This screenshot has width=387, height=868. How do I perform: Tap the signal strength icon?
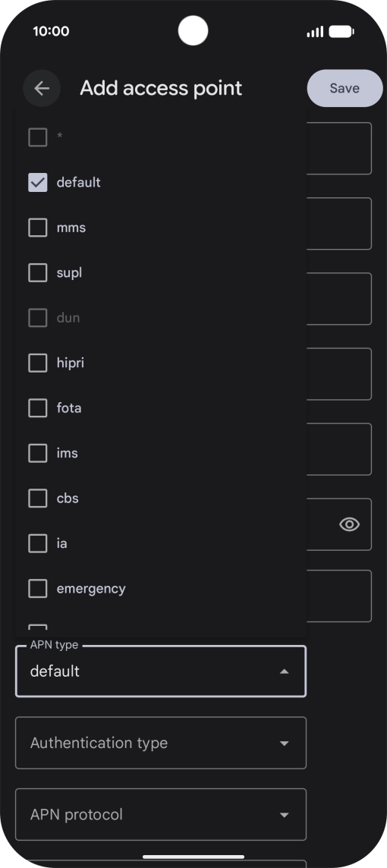coord(315,32)
